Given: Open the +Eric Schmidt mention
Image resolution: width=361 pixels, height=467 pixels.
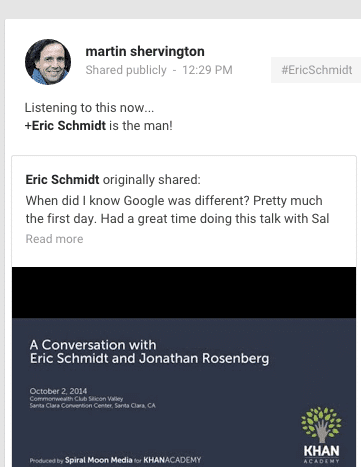Looking at the screenshot, I should 65,126.
